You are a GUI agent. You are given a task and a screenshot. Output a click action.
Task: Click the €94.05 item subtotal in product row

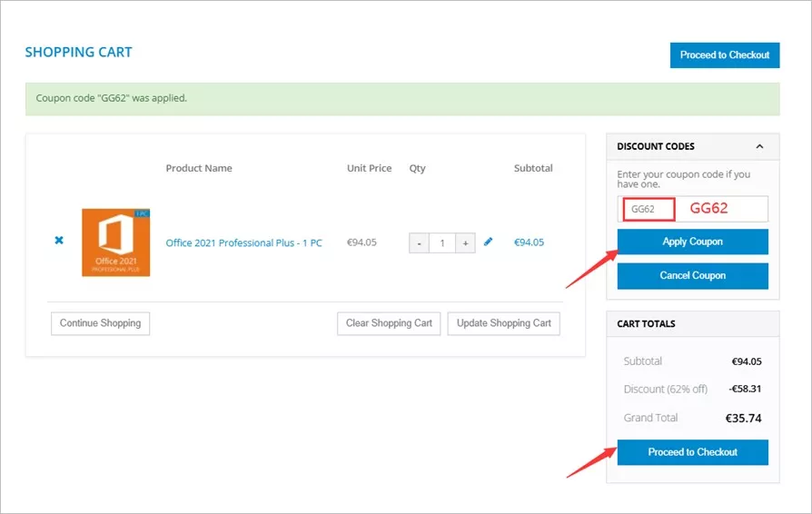point(529,242)
